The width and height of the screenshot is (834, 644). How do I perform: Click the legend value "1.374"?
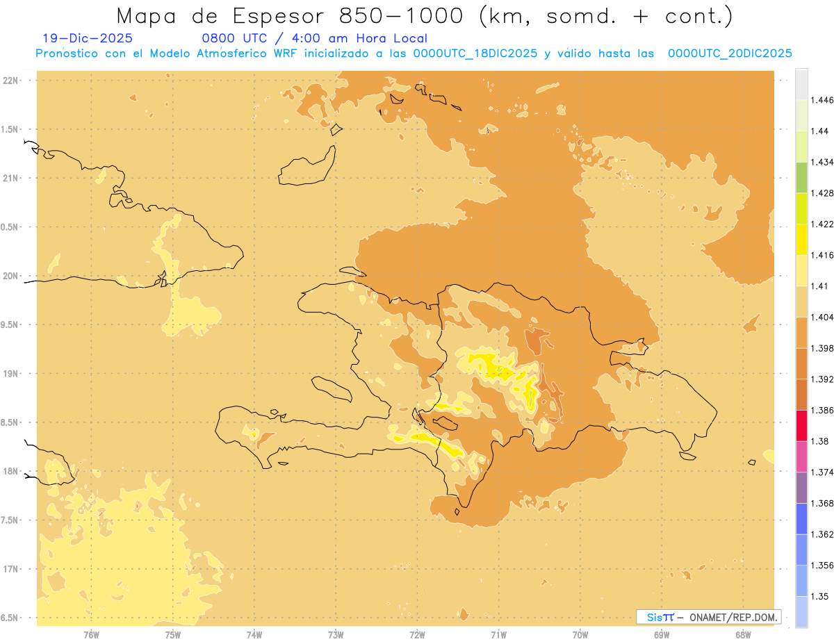click(x=822, y=472)
